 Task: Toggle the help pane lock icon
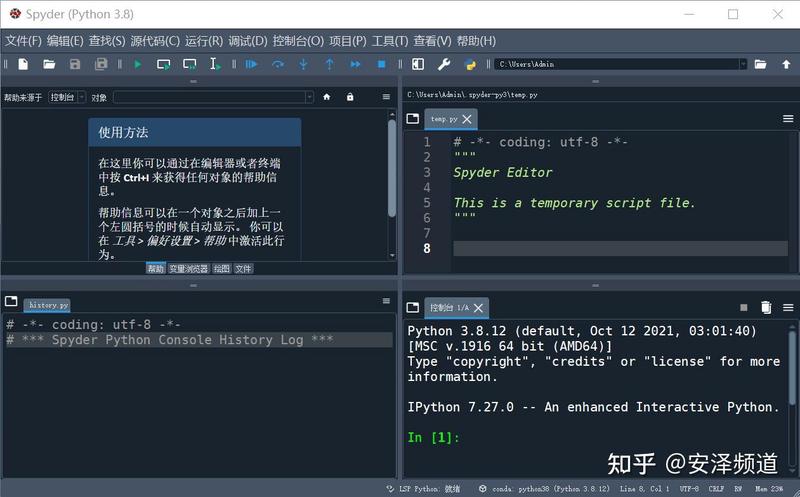point(350,97)
